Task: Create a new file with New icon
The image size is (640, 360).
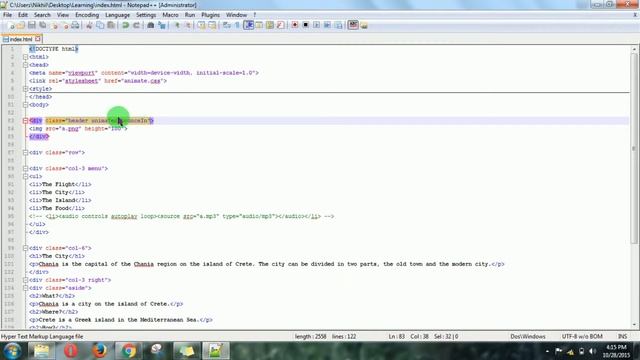Action: (x=11, y=25)
